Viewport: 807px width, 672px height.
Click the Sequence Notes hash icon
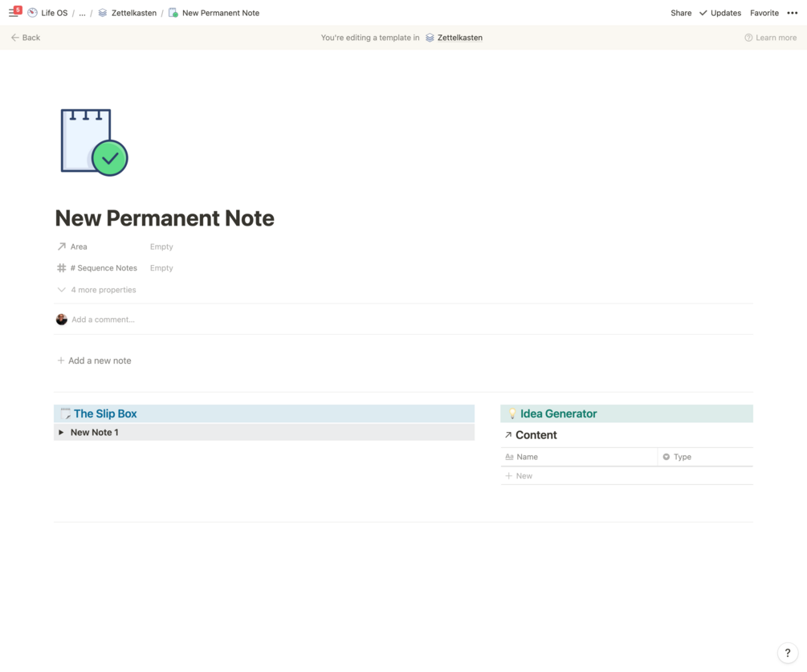[x=61, y=268]
